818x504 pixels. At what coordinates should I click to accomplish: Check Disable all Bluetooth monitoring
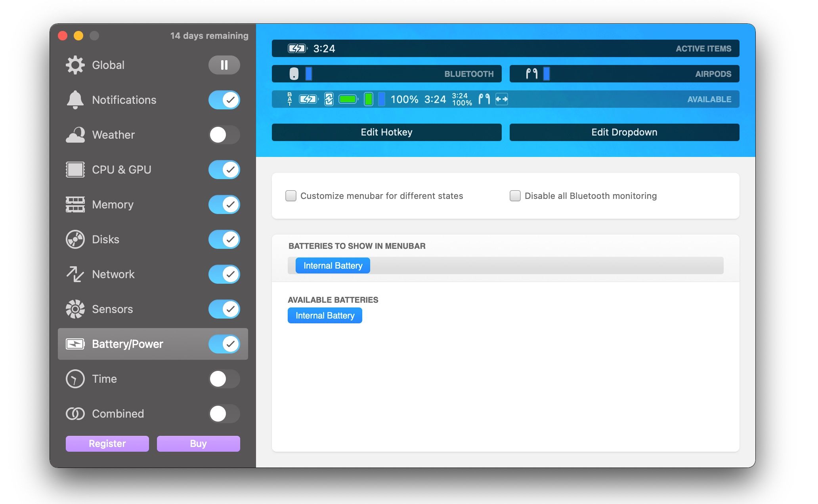tap(515, 196)
